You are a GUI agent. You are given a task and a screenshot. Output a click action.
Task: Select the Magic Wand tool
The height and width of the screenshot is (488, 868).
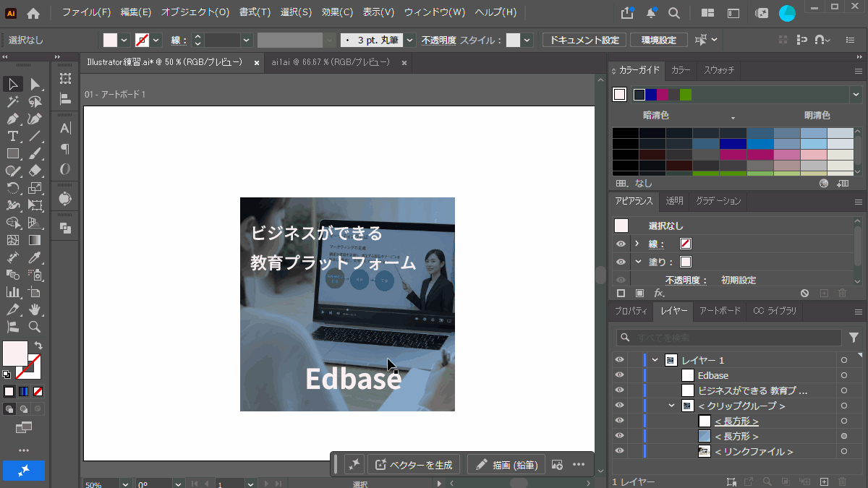[x=13, y=102]
